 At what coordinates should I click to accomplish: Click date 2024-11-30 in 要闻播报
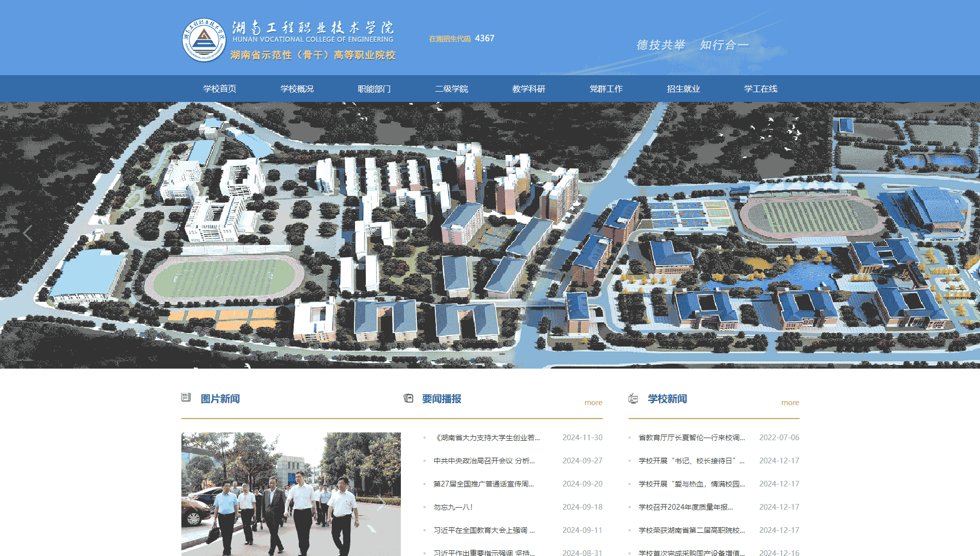582,438
